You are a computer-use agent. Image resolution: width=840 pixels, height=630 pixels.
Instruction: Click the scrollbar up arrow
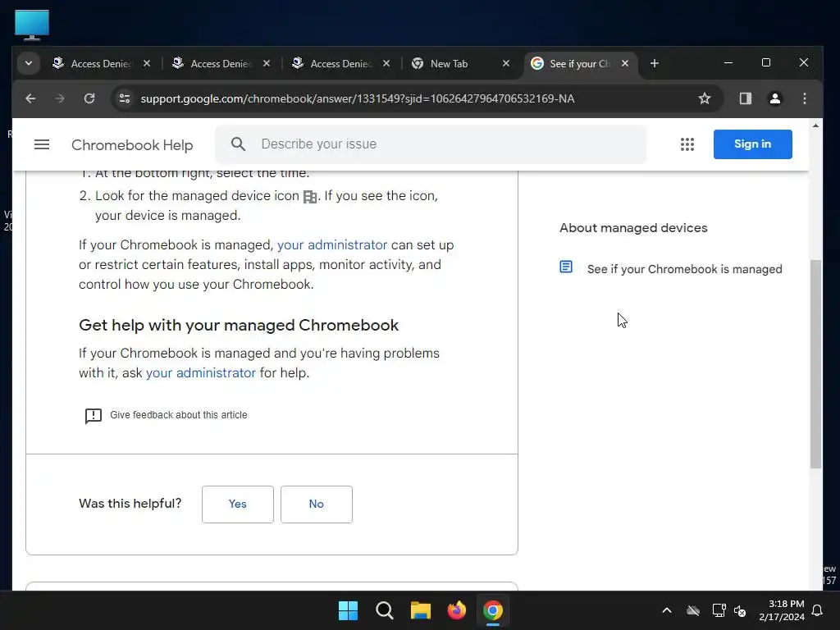(x=815, y=126)
